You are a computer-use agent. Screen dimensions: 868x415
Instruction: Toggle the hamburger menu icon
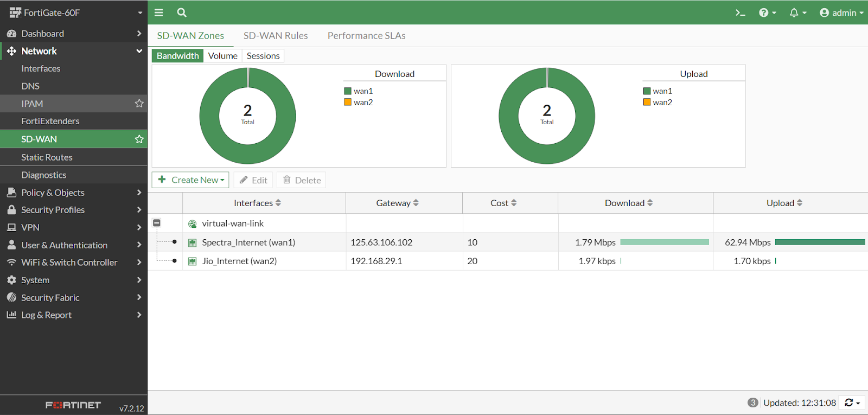tap(159, 12)
